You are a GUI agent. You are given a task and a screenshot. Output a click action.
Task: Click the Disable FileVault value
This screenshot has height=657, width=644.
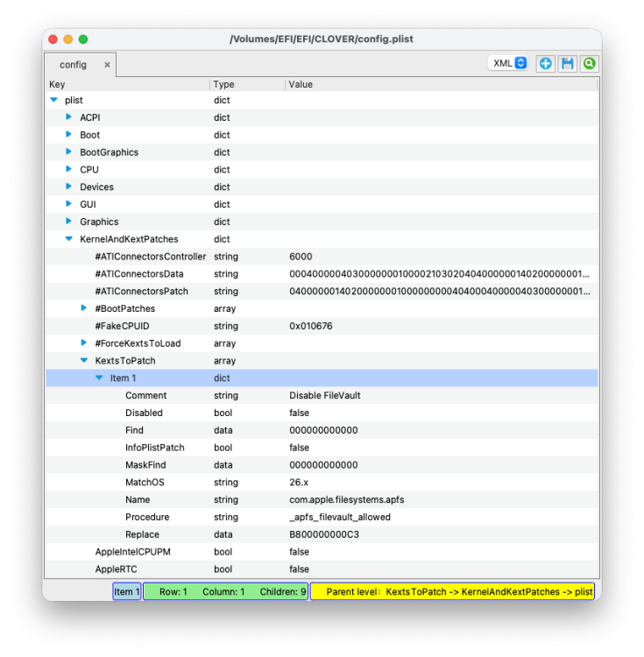pyautogui.click(x=325, y=396)
